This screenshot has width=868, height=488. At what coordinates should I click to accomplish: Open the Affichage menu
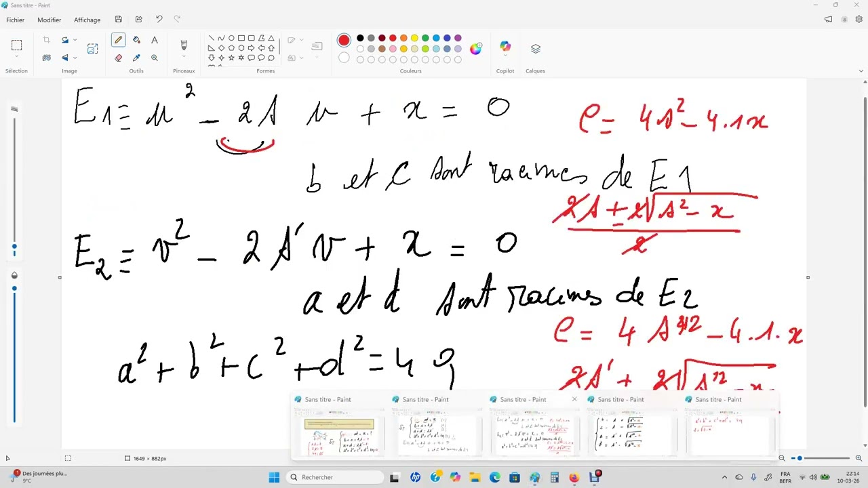click(x=87, y=20)
